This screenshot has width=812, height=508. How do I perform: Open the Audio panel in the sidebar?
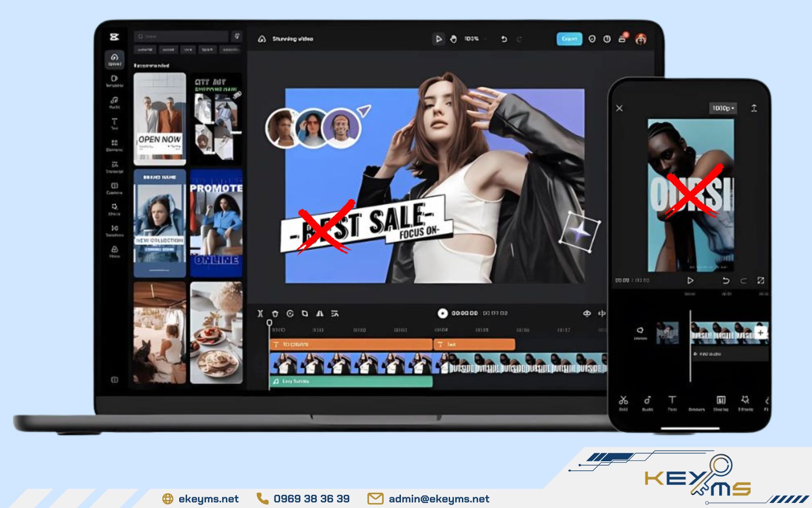point(114,102)
